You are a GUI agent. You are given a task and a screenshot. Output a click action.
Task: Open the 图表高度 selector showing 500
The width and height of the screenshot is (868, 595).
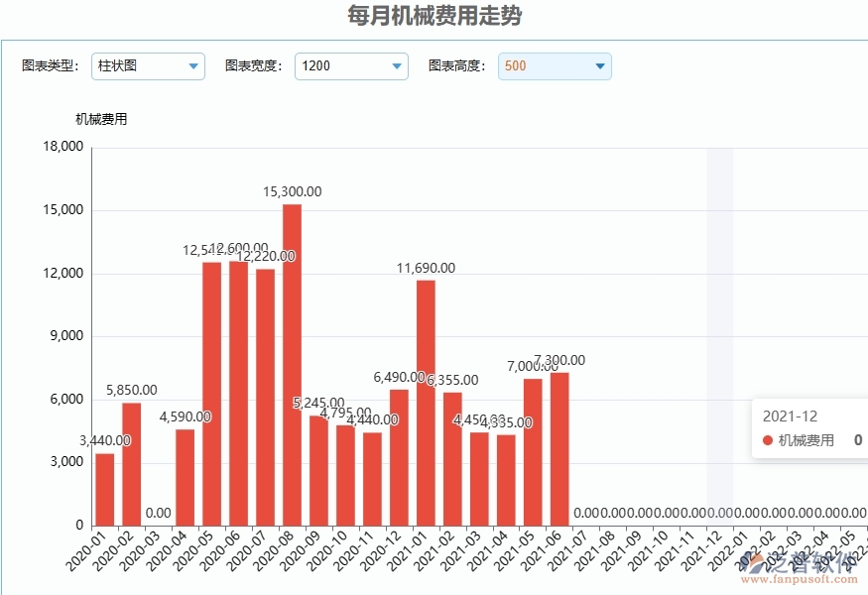pos(554,65)
